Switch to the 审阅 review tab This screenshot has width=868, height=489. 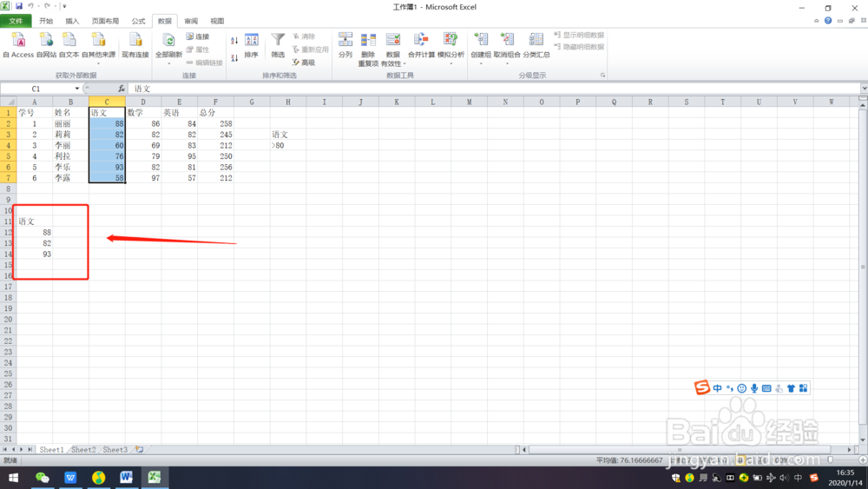pos(191,21)
